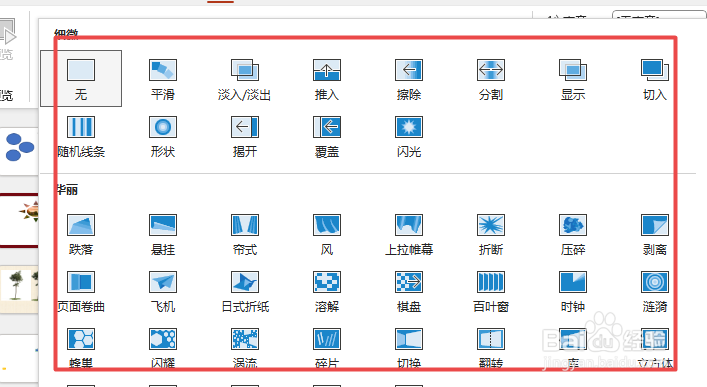Image resolution: width=707 pixels, height=387 pixels.
Task: Apply the 闪耀 transition
Action: click(163, 348)
